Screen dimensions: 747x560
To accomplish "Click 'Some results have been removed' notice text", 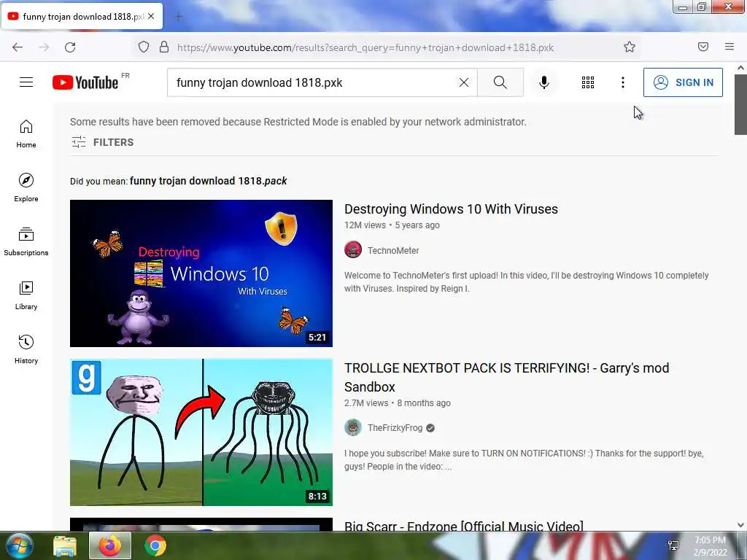I will (298, 122).
